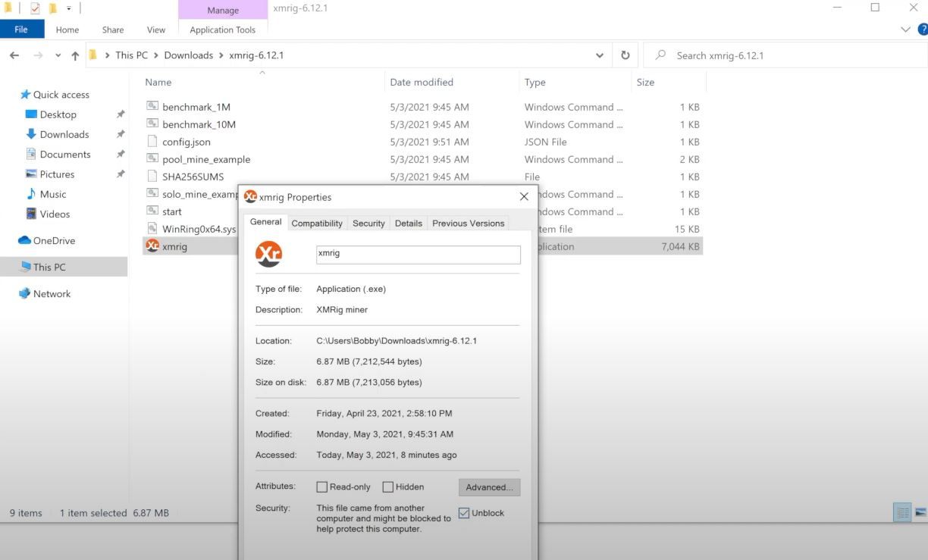Click the back arrow in Explorer navigation

[x=14, y=55]
